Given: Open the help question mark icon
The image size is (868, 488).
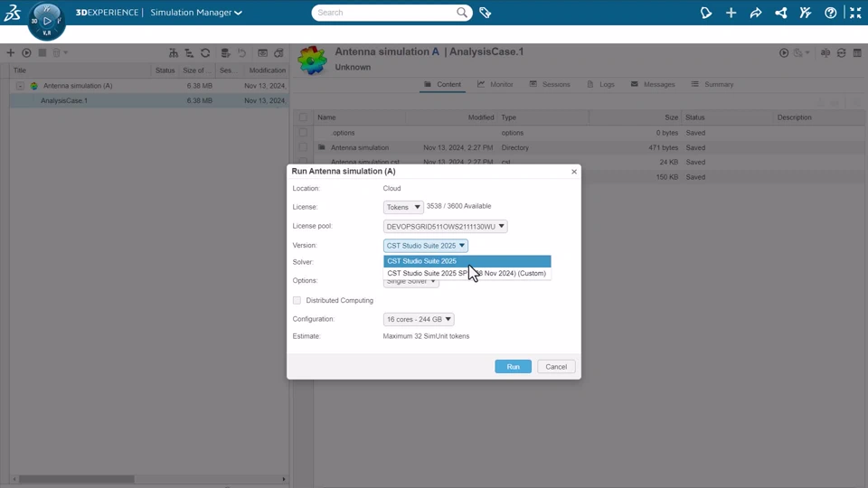Looking at the screenshot, I should [830, 12].
